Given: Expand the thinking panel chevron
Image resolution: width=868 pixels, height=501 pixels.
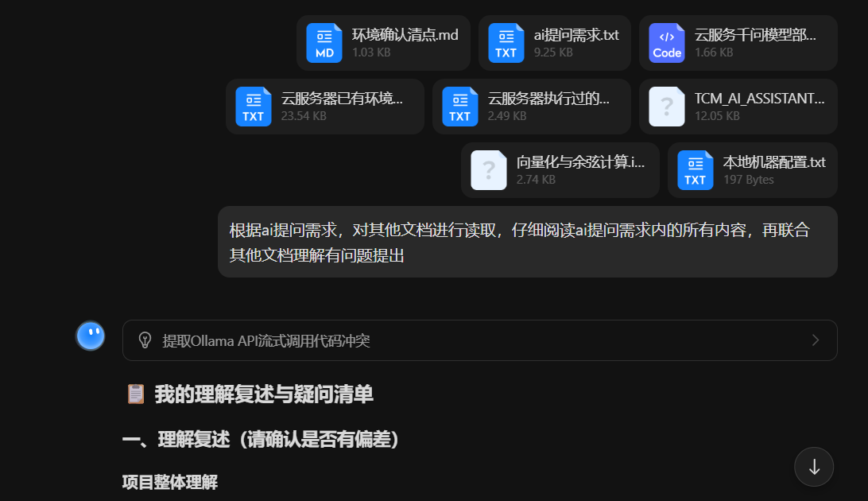Looking at the screenshot, I should coord(815,340).
